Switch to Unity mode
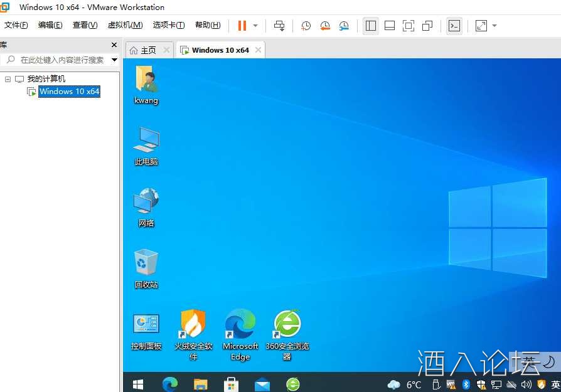561x392 pixels. click(427, 26)
